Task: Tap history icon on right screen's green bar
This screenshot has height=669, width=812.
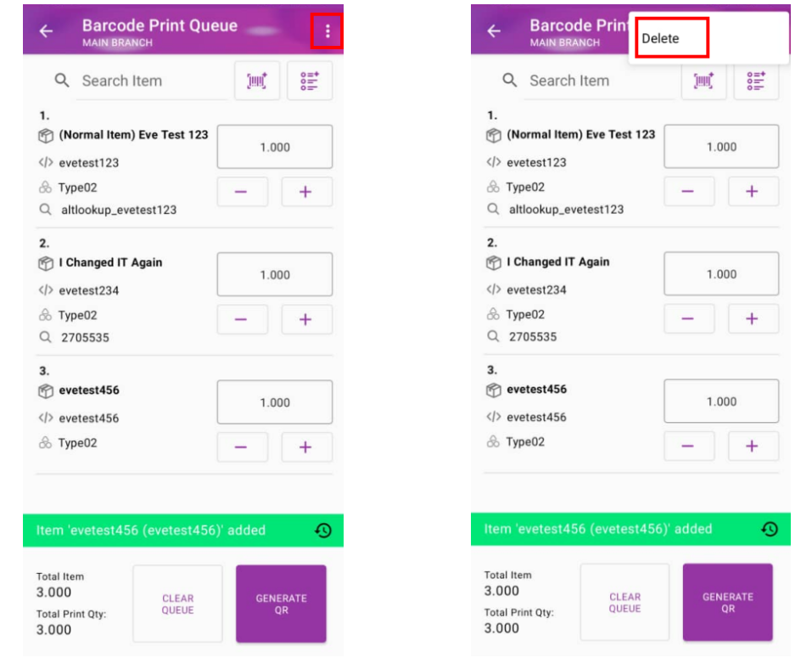Action: (x=770, y=529)
